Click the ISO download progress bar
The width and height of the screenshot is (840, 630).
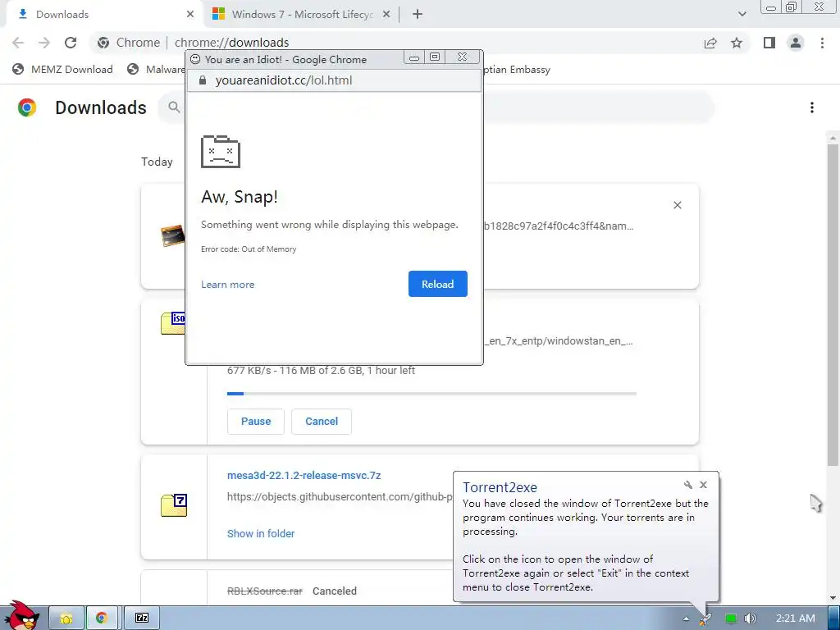pyautogui.click(x=431, y=394)
